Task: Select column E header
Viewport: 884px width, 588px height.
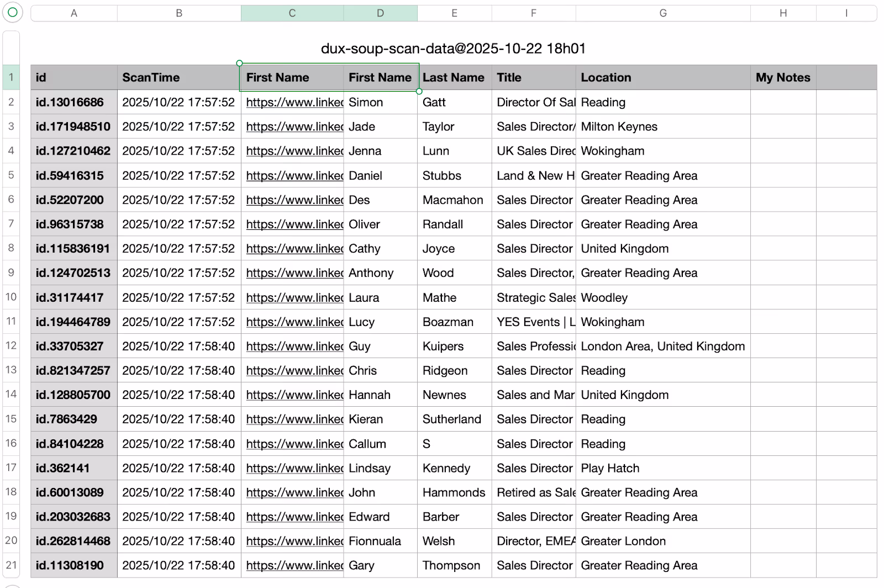Action: (454, 13)
